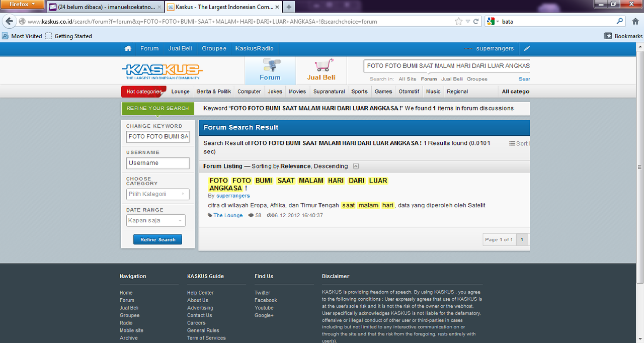This screenshot has height=343, width=644.
Task: Open the Movies category
Action: click(x=297, y=92)
